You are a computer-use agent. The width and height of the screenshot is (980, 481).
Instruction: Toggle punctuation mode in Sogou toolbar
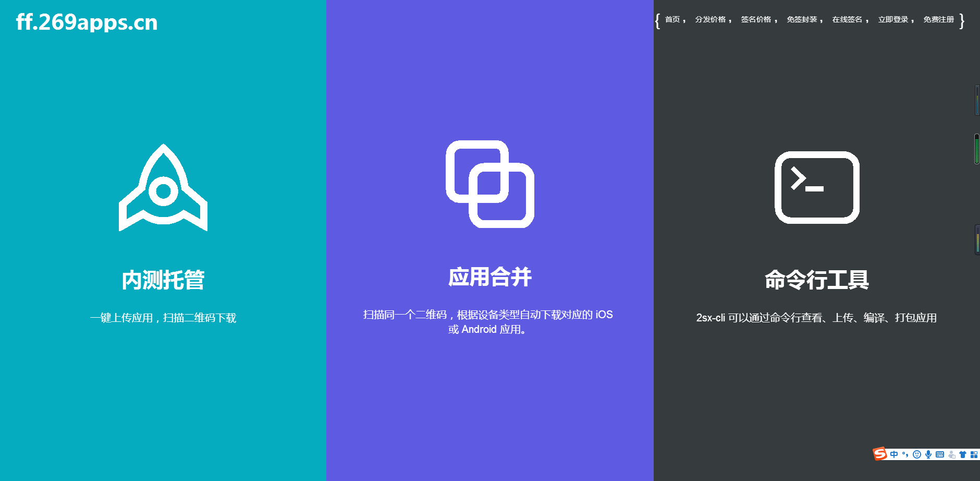(x=905, y=454)
